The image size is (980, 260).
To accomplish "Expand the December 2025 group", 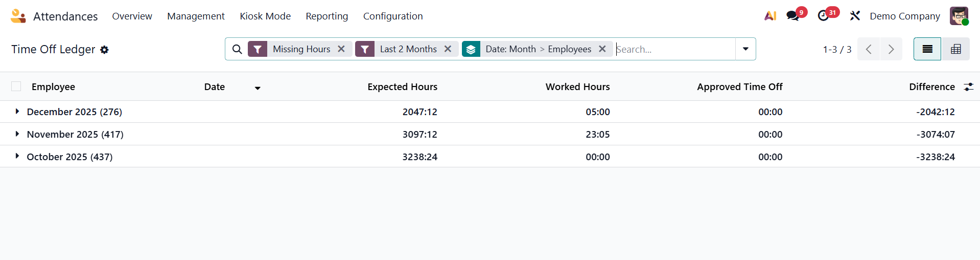I will 17,112.
